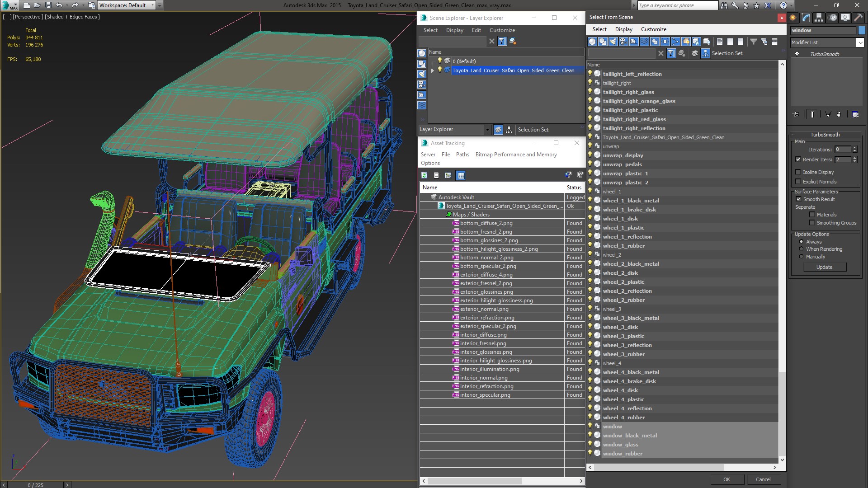Select the Asset Tracking refresh icon
Image resolution: width=868 pixels, height=488 pixels.
tap(425, 175)
